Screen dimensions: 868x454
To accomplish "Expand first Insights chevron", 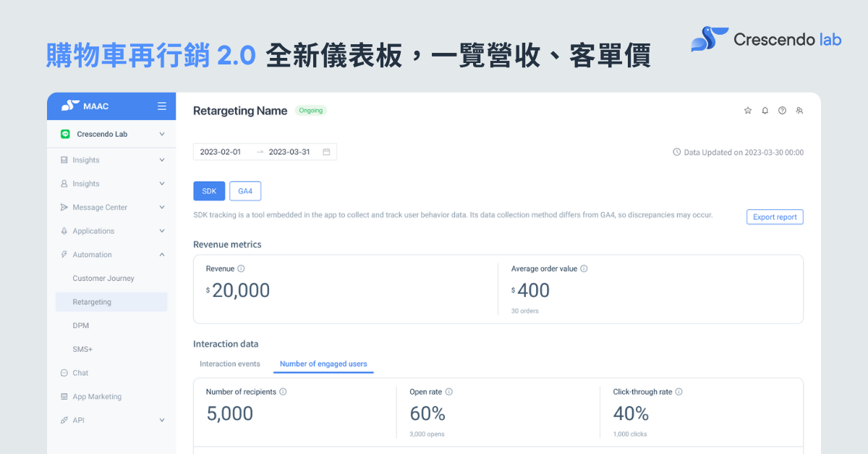I will (x=162, y=160).
